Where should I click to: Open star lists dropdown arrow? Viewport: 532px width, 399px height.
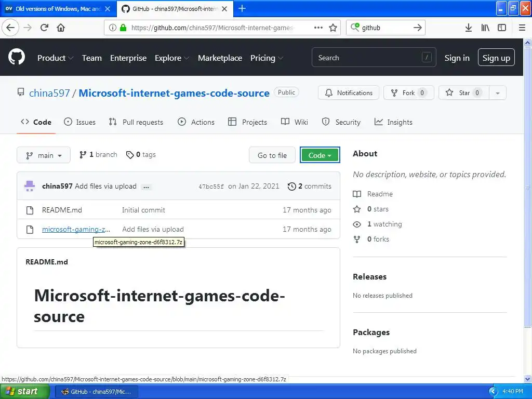pos(498,93)
